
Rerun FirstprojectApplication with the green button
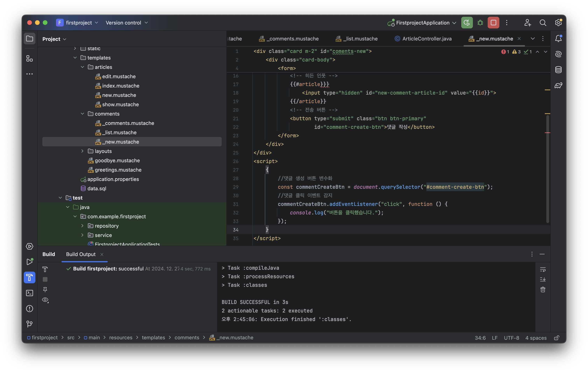coord(467,23)
